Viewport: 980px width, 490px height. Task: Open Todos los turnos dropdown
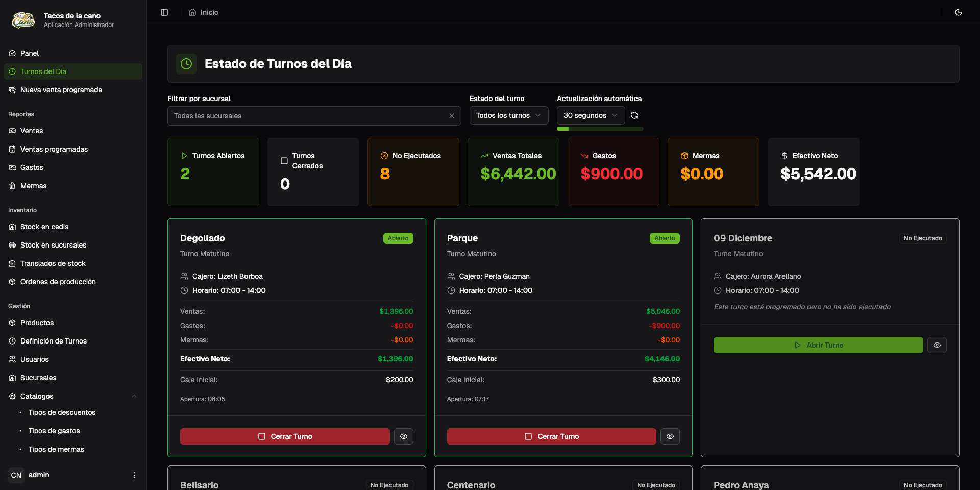(x=509, y=115)
